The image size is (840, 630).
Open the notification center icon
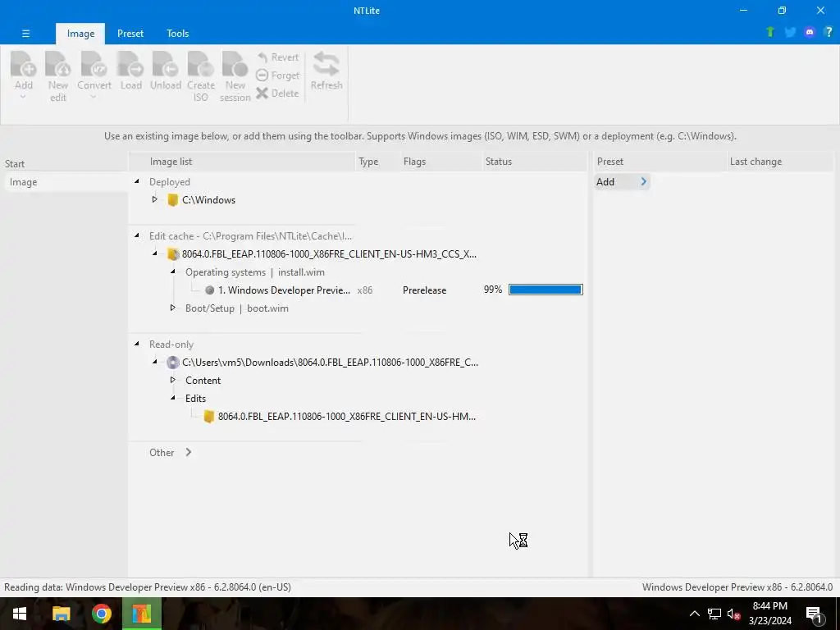[x=814, y=614]
